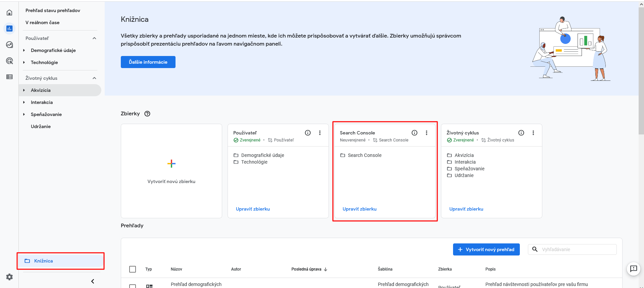Expand Demografické údaje in sidebar
644x288 pixels.
(24, 50)
